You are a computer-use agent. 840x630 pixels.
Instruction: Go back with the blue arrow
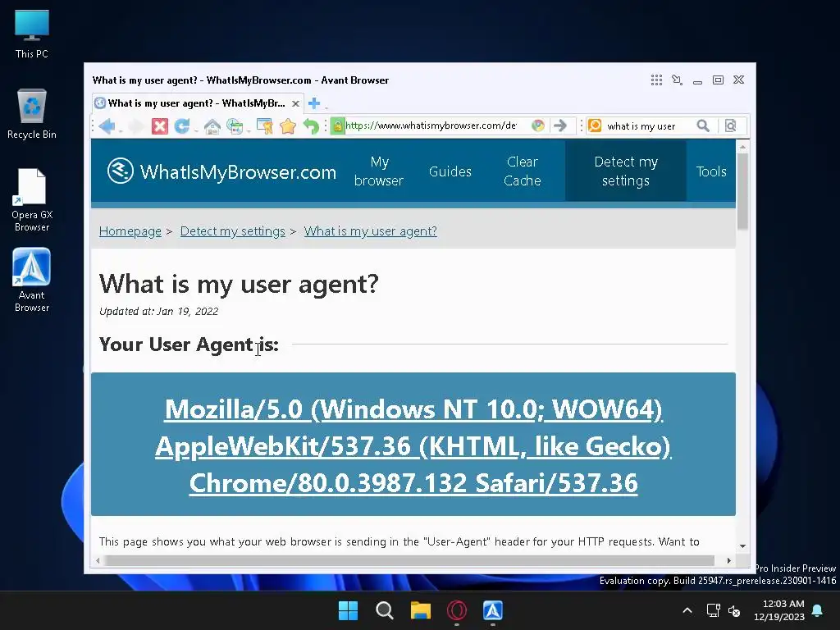pyautogui.click(x=107, y=126)
